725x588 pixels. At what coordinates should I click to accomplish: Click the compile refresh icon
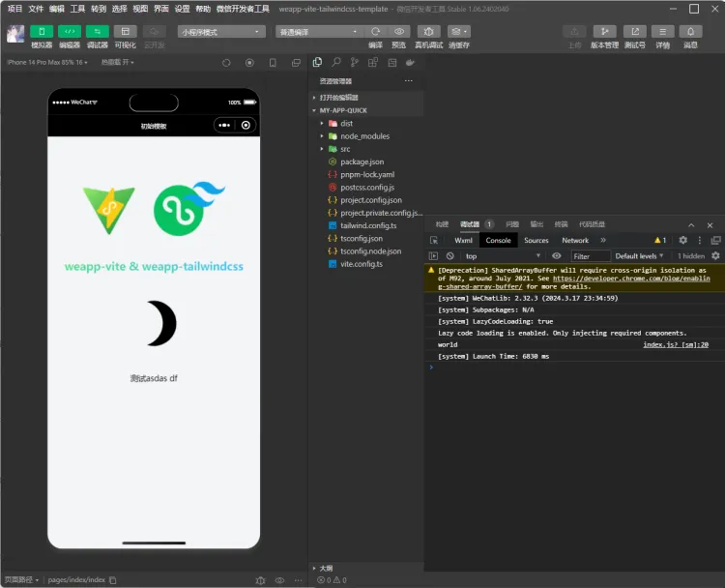coord(375,32)
